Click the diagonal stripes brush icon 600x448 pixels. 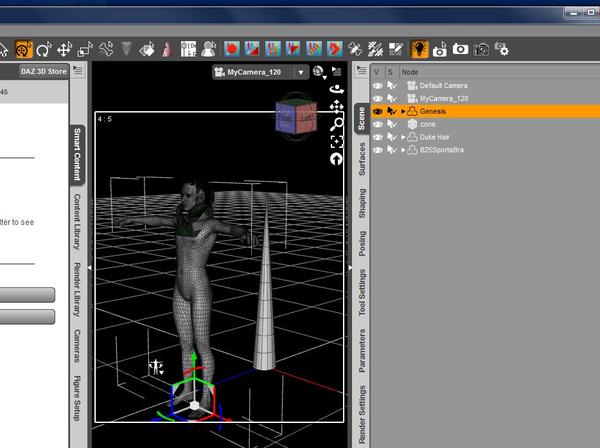375,49
